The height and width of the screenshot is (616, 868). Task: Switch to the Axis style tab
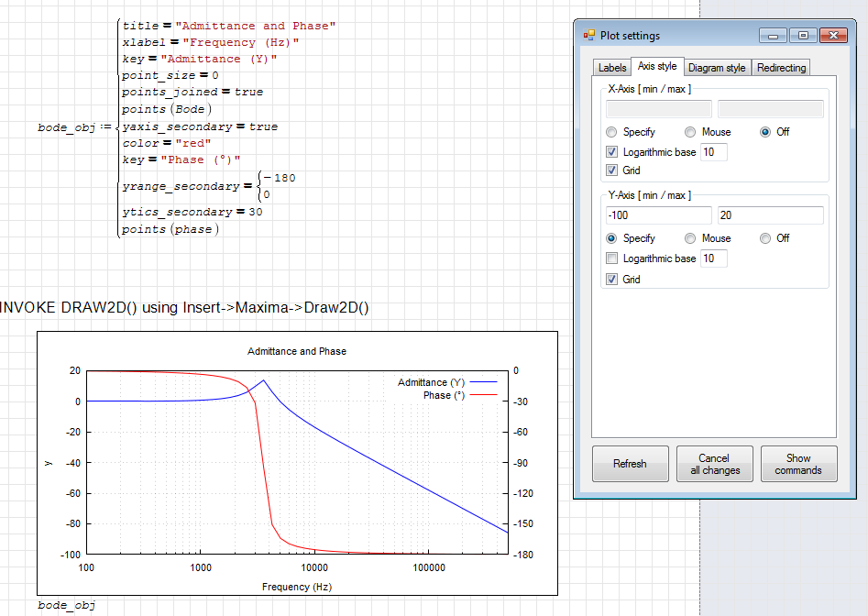[x=656, y=67]
